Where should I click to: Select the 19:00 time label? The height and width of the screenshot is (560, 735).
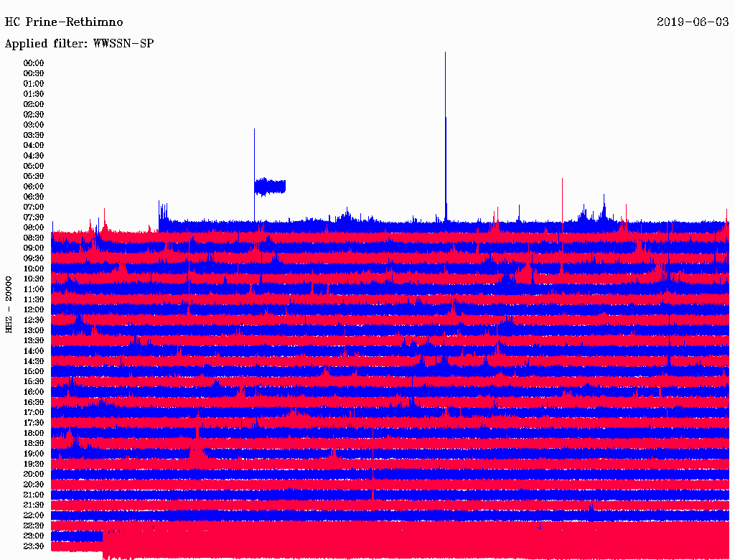[x=33, y=454]
